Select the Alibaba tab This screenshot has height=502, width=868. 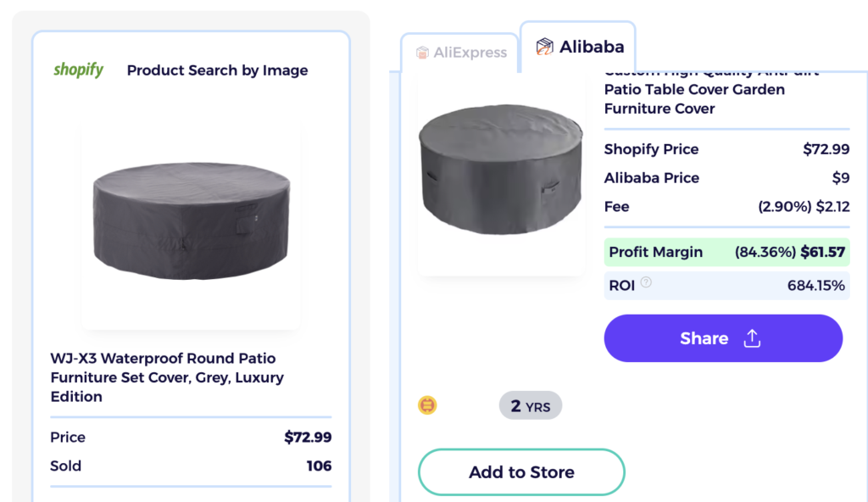(579, 47)
